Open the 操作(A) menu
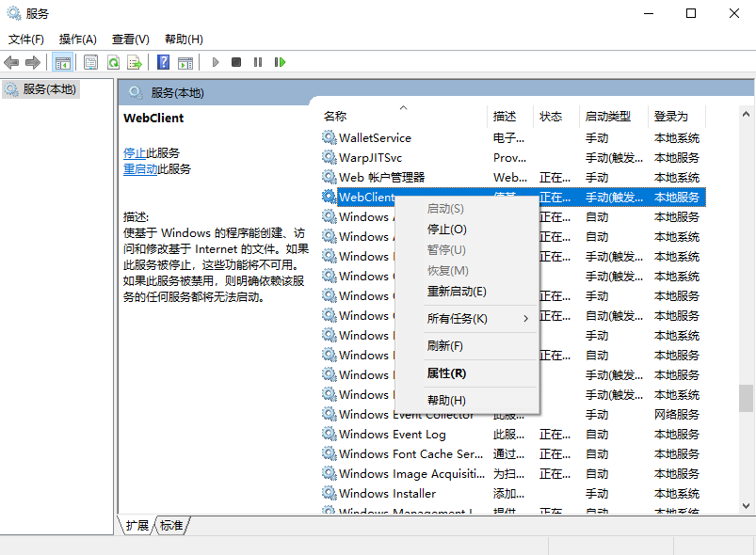Image resolution: width=756 pixels, height=555 pixels. (x=77, y=40)
